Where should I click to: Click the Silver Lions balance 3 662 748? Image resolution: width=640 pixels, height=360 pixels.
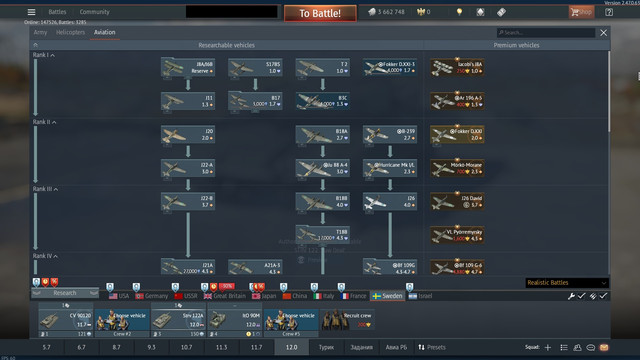386,12
